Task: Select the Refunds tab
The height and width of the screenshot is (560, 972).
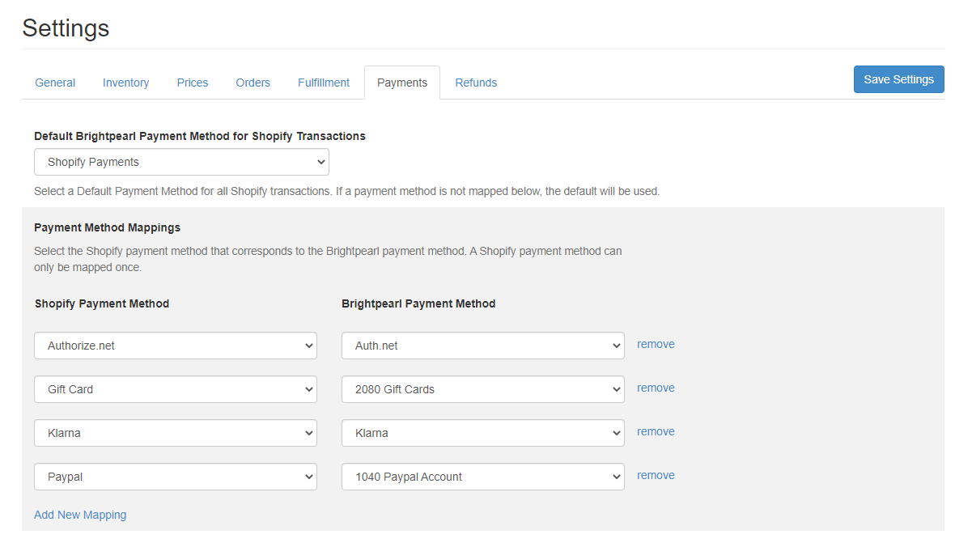Action: coord(476,83)
